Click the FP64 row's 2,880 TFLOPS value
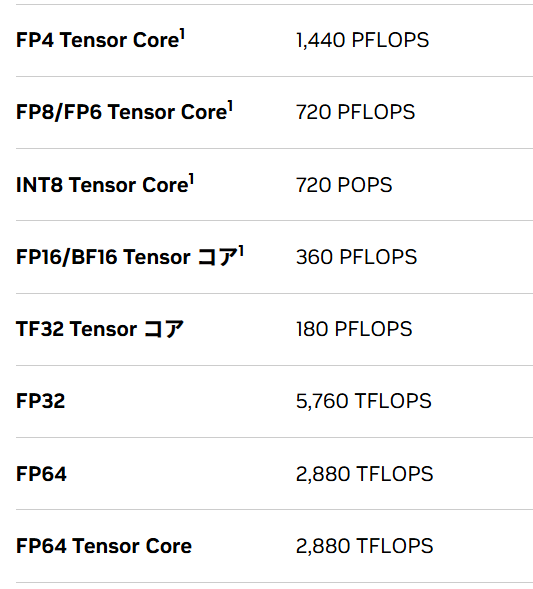533x589 pixels. point(364,473)
